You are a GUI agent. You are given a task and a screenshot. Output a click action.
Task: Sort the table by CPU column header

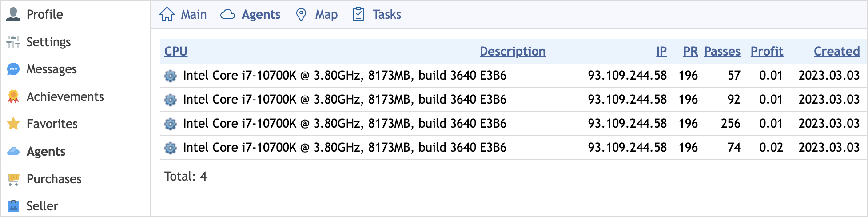click(176, 52)
